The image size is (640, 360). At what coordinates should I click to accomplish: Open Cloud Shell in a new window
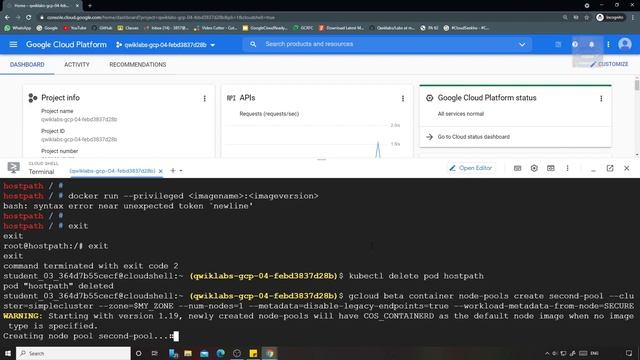[x=610, y=168]
